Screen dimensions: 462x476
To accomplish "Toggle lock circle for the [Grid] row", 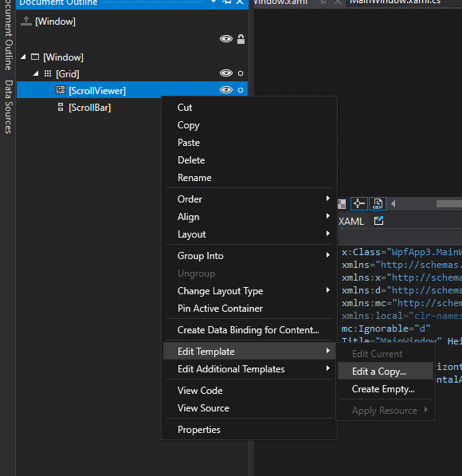I will click(x=241, y=73).
